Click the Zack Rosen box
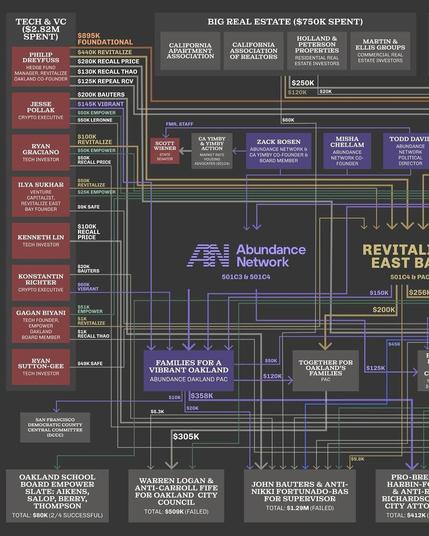 click(x=279, y=151)
